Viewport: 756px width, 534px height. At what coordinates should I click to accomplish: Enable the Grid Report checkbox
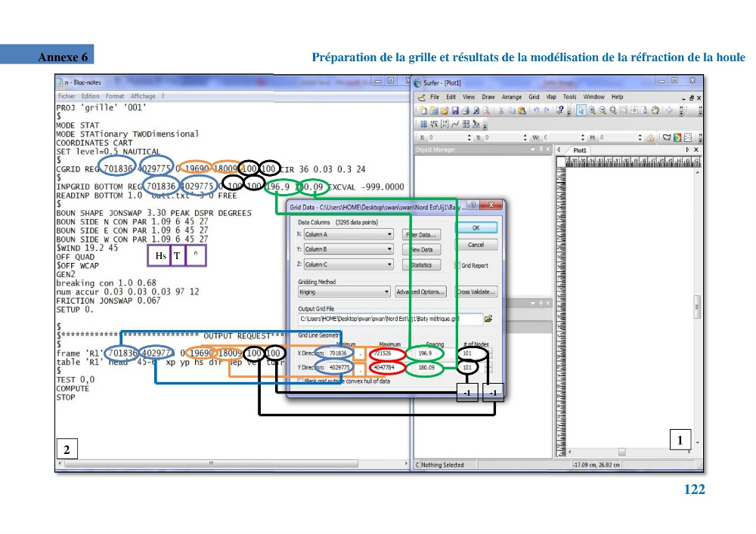pyautogui.click(x=457, y=265)
